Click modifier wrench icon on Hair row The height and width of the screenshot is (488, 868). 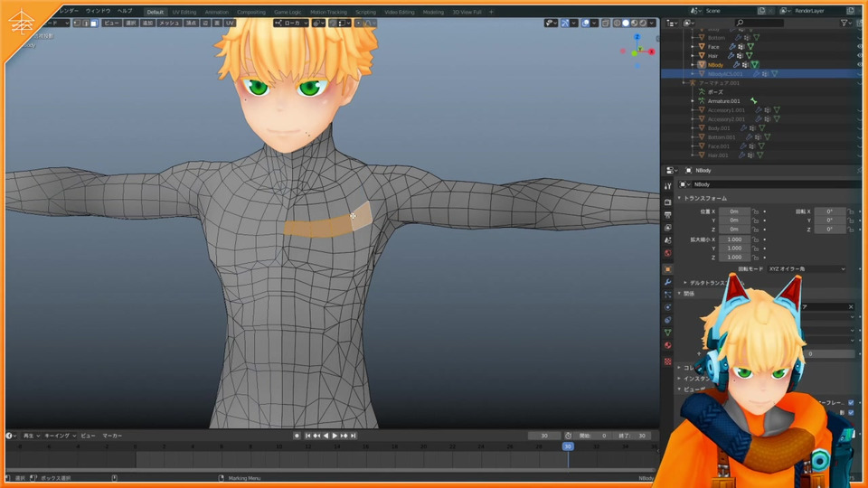[731, 56]
